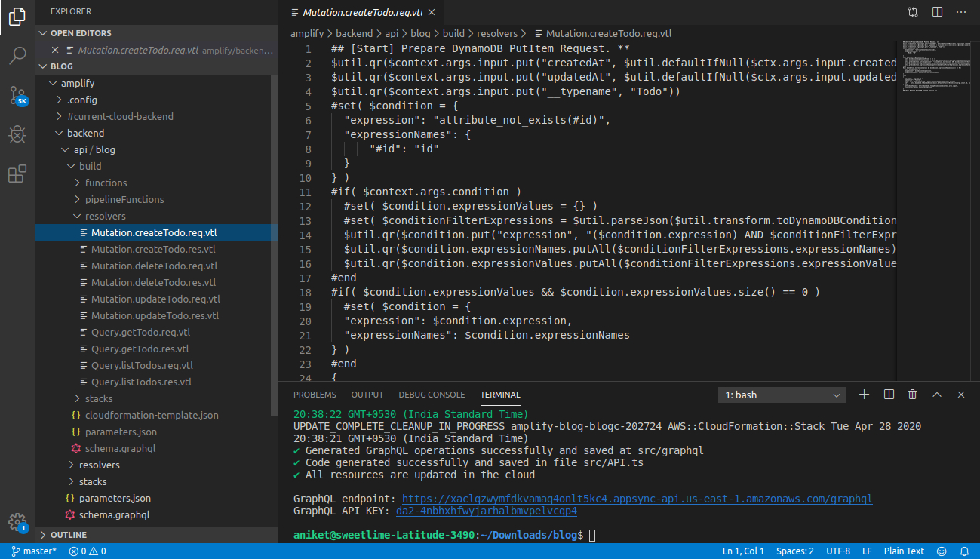This screenshot has width=980, height=559.
Task: Collapse the resolvers folder under build
Action: click(105, 216)
